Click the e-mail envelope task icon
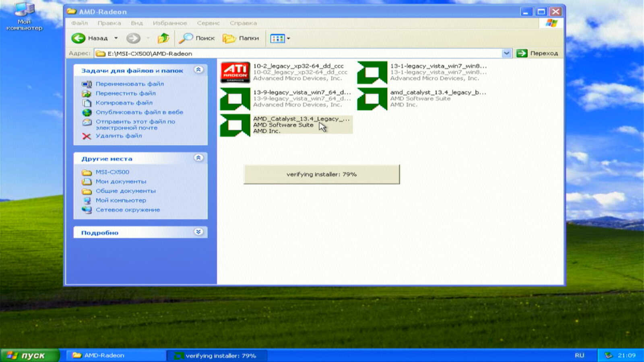The image size is (644, 362). (87, 122)
